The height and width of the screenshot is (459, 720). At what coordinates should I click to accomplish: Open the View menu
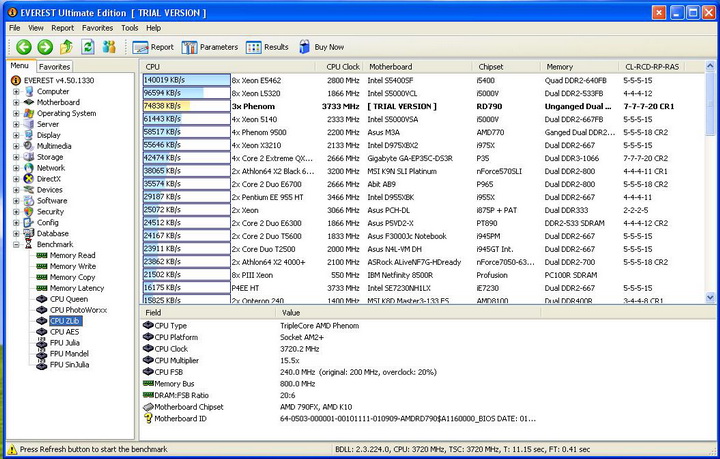pos(36,28)
